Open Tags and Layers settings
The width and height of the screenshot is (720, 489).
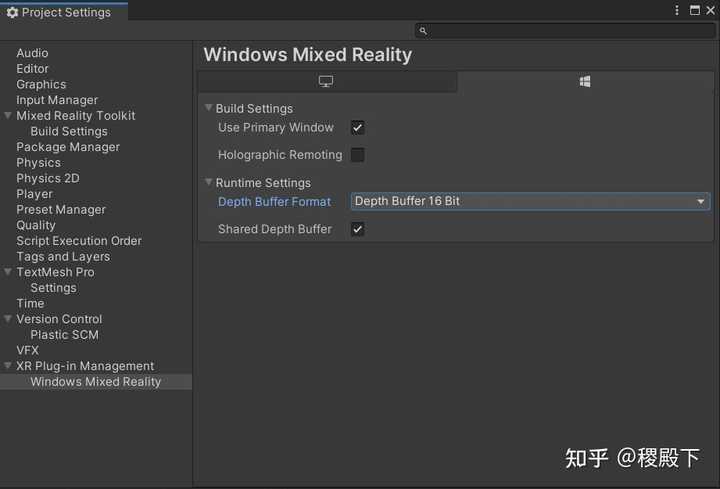pos(63,256)
